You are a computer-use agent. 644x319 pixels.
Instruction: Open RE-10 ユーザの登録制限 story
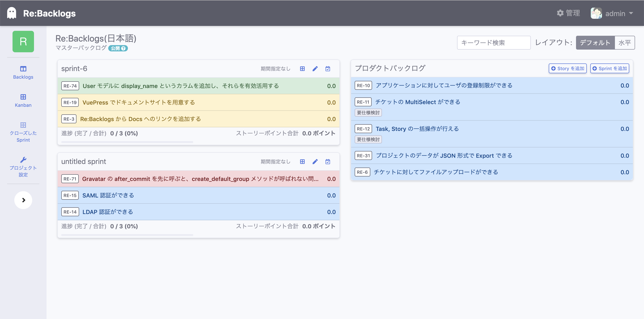point(492,85)
